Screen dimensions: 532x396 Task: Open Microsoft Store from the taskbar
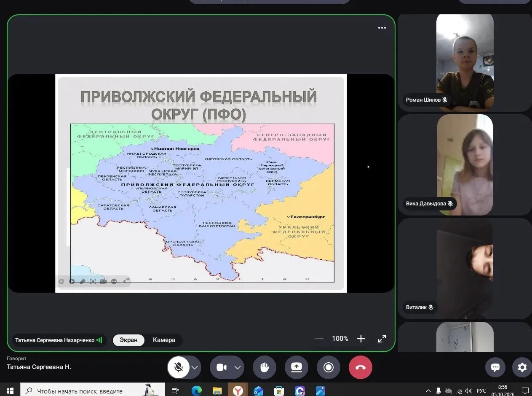pyautogui.click(x=279, y=391)
